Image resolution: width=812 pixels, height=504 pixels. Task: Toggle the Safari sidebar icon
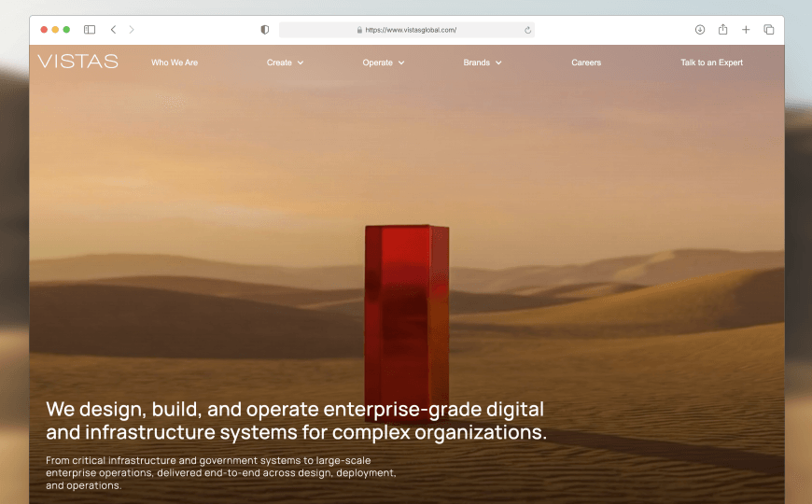[90, 30]
